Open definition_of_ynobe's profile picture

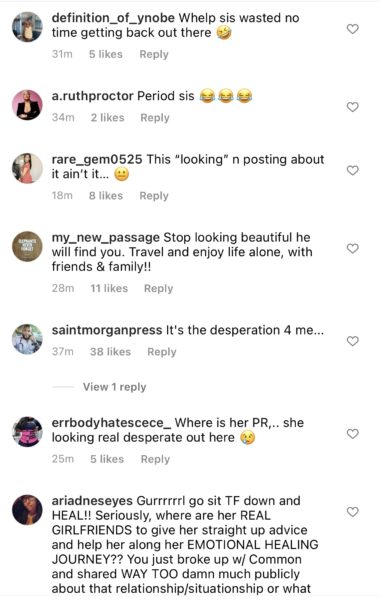tap(27, 27)
